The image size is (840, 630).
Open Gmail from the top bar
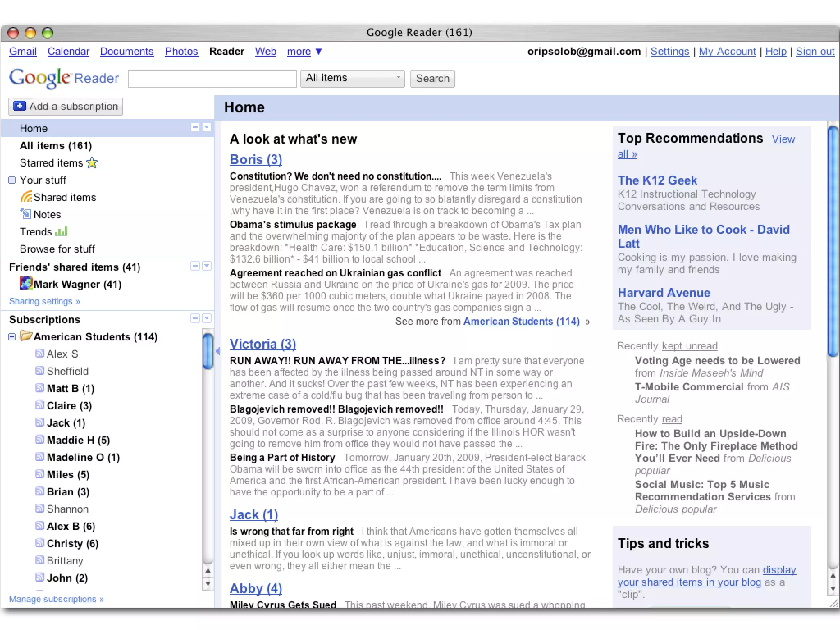click(x=23, y=52)
